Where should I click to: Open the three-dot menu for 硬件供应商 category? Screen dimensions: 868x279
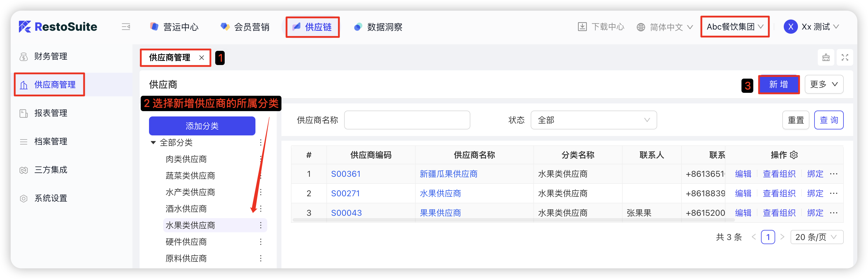260,242
